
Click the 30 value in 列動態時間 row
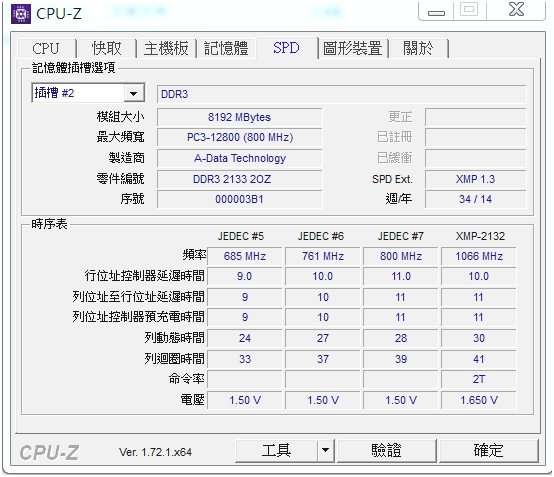(479, 338)
